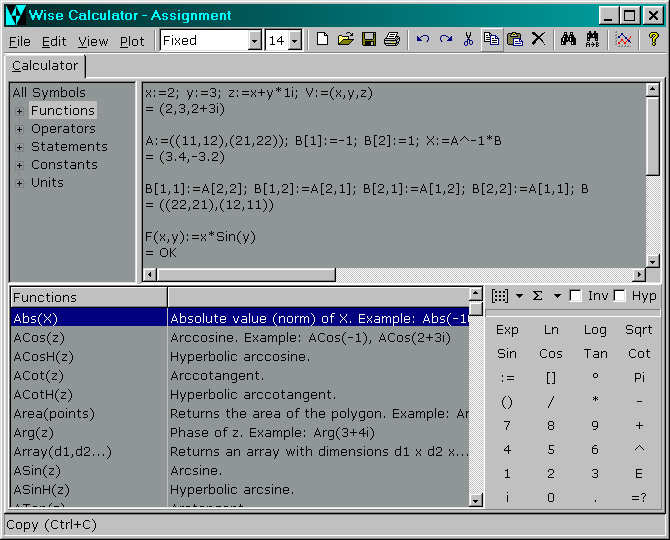Click the caret power keypad button
Screen dimensions: 670x540
tap(639, 449)
